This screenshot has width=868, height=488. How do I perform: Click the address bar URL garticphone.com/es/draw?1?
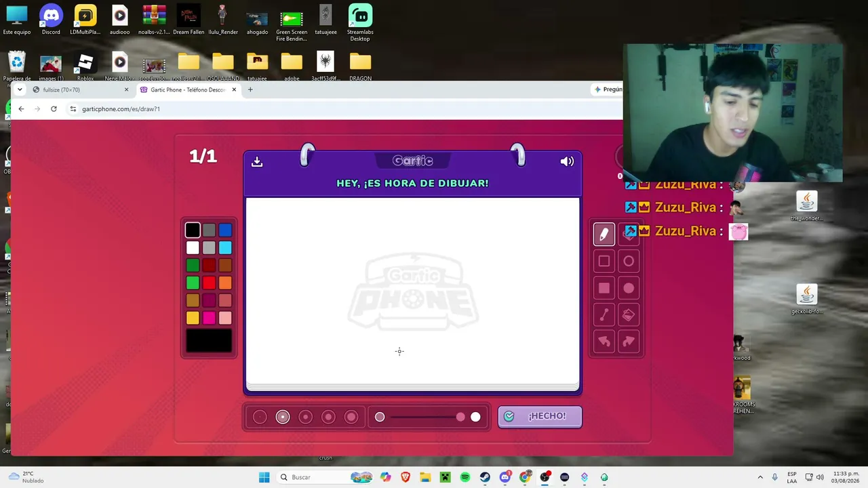click(121, 108)
